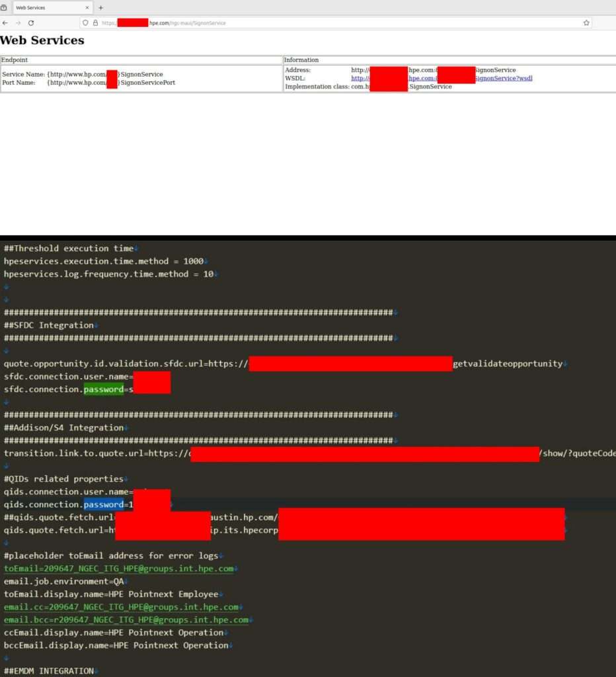Screen dimensions: 616x677
Task: Click the Port Name label
Action: pyautogui.click(x=19, y=83)
